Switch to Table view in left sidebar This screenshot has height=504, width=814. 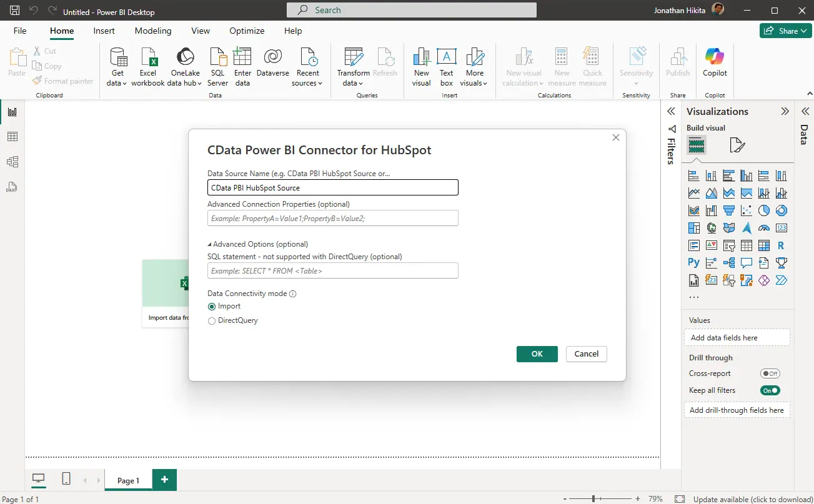coord(12,137)
